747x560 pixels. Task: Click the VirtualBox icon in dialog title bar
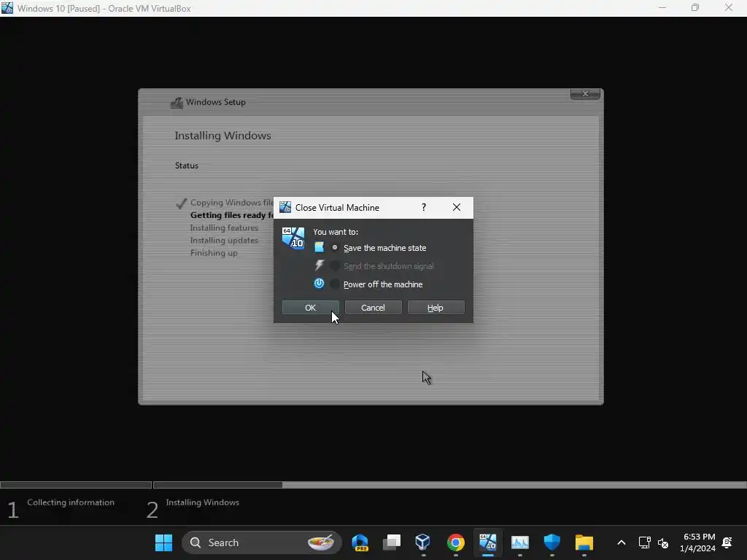285,207
